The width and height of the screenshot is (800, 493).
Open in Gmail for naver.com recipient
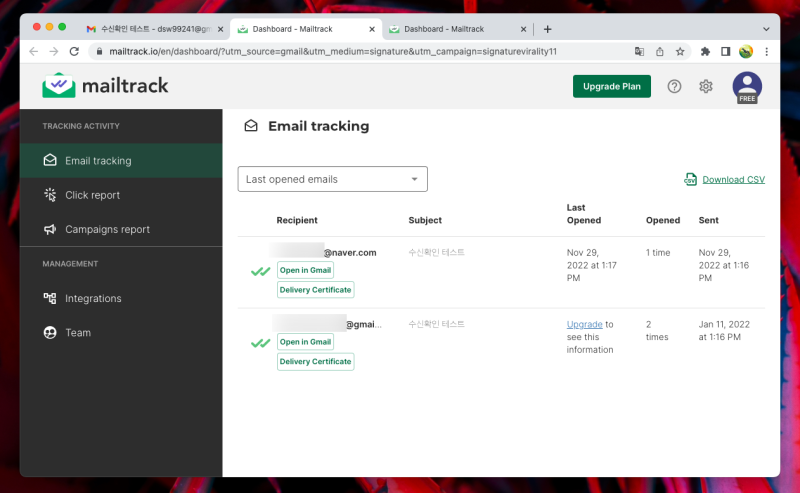point(305,270)
